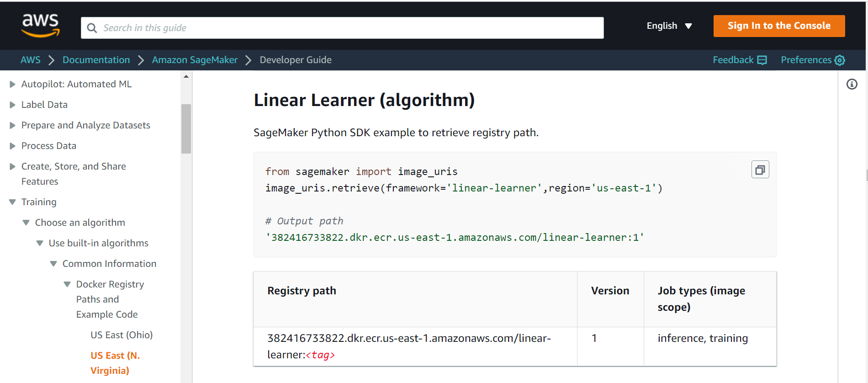868x383 pixels.
Task: Open the page info icon
Action: 852,84
